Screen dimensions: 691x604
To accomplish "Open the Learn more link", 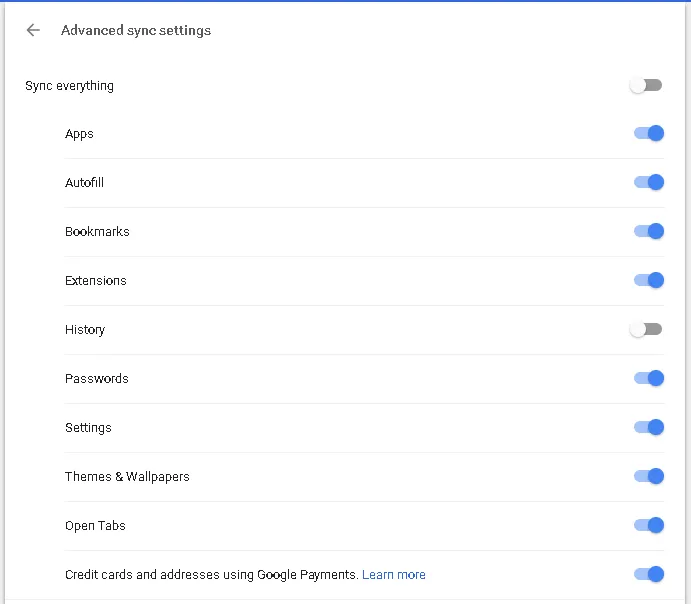I will click(x=394, y=575).
